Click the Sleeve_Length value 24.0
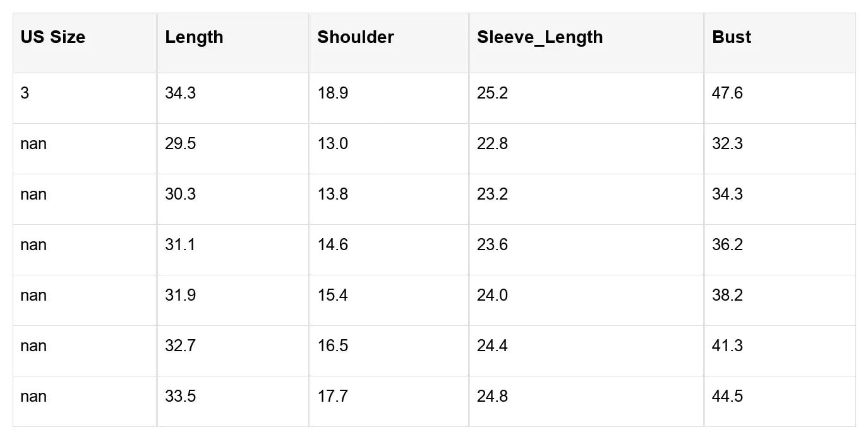Viewport: 868px width, 439px height. pyautogui.click(x=493, y=296)
